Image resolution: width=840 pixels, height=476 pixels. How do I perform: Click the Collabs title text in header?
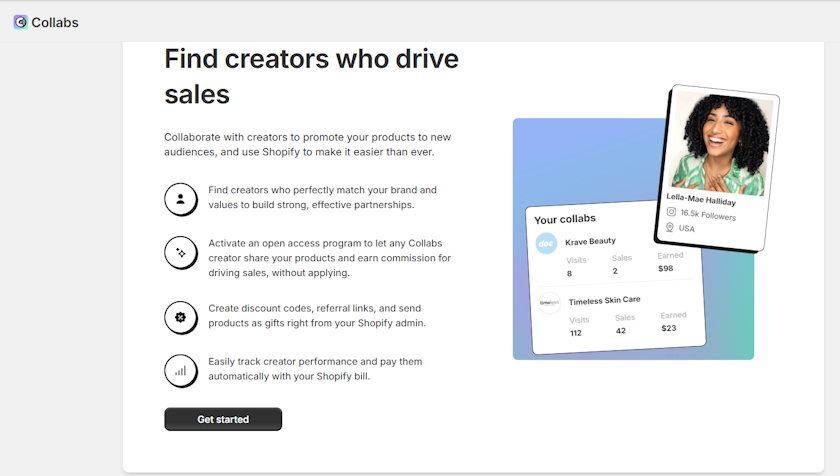point(55,22)
